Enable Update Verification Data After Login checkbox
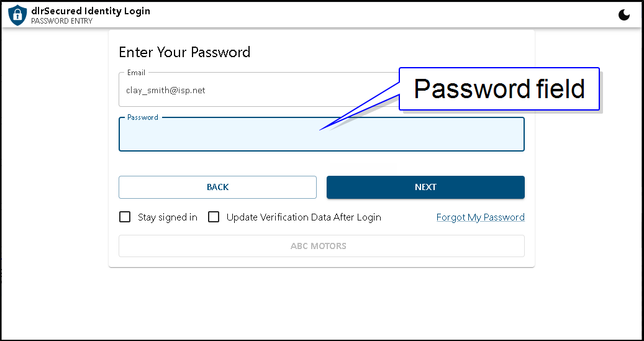644x341 pixels. [214, 217]
